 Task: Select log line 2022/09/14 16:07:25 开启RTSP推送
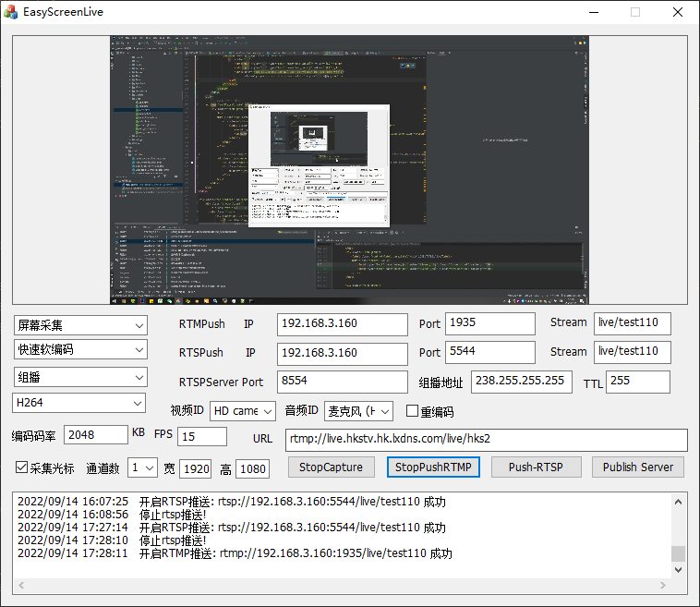click(231, 502)
